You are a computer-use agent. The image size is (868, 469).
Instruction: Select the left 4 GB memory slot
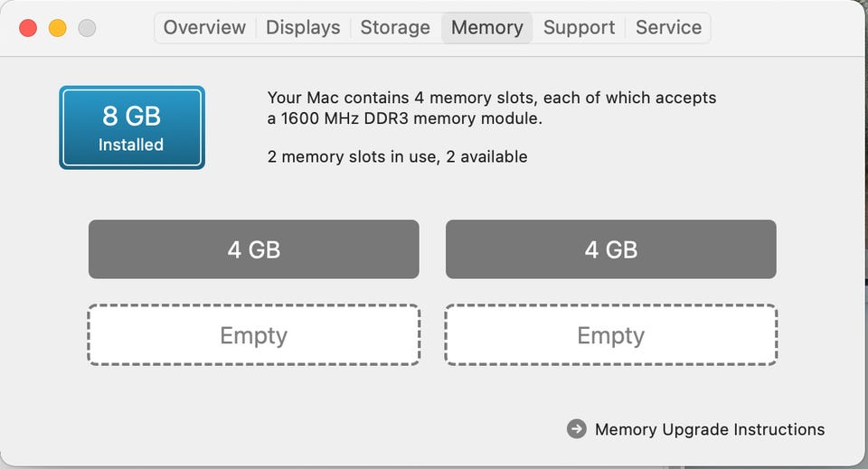[x=253, y=249]
